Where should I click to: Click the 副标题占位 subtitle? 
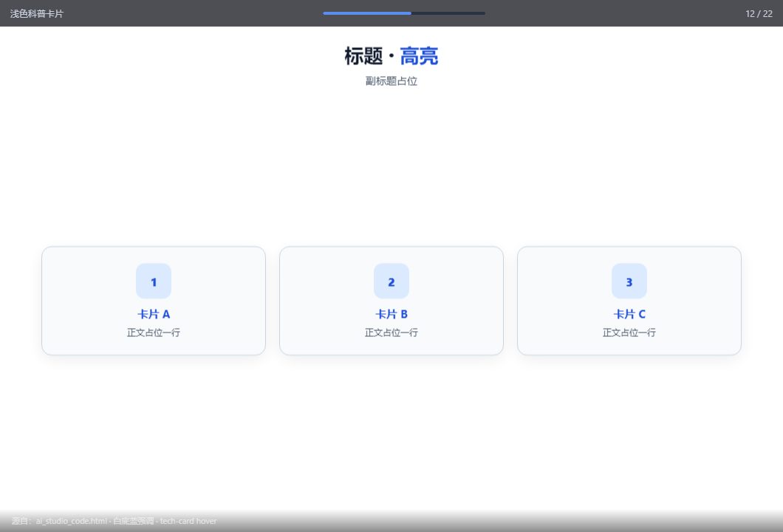pyautogui.click(x=391, y=81)
